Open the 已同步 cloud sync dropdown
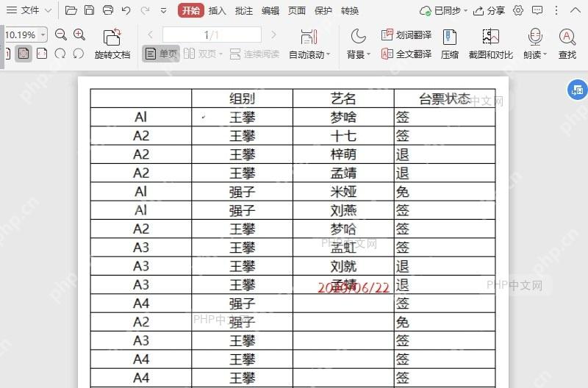 pyautogui.click(x=444, y=11)
